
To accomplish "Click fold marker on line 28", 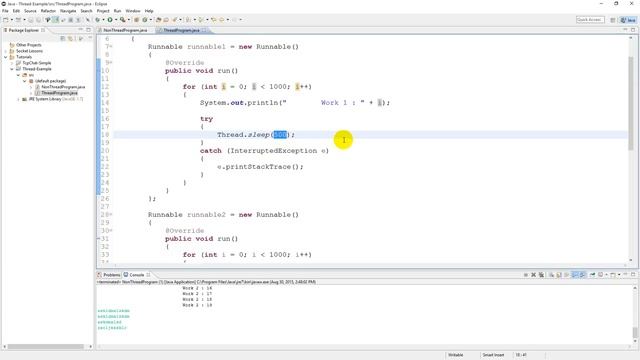I will [111, 215].
